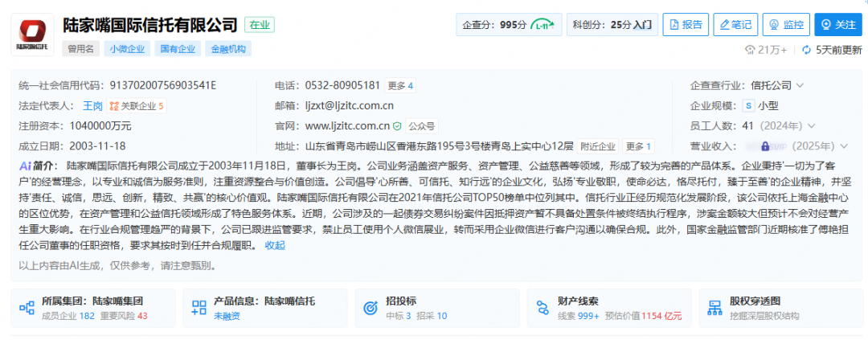Click credit code 91370200756903541E
Screen dimensions: 868x340
(163, 85)
